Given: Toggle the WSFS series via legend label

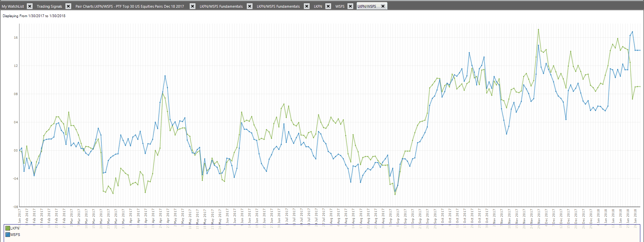Looking at the screenshot, I should click(15, 235).
